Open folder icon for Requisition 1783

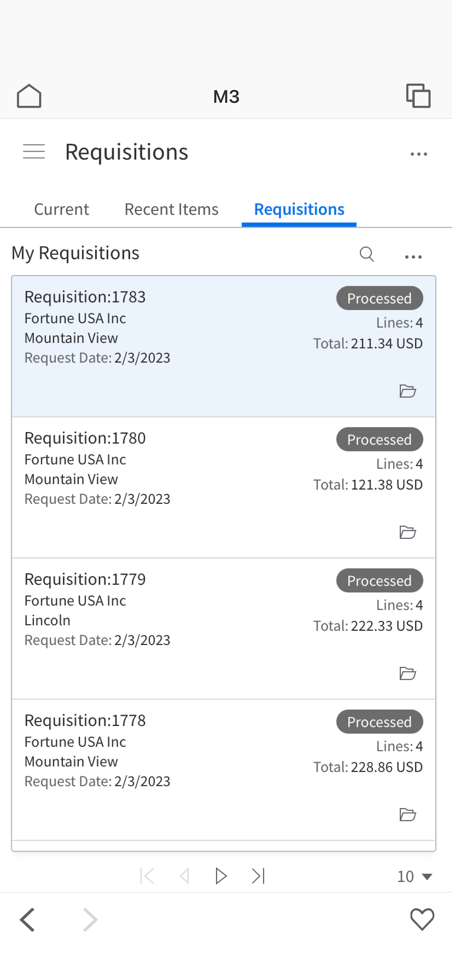408,391
